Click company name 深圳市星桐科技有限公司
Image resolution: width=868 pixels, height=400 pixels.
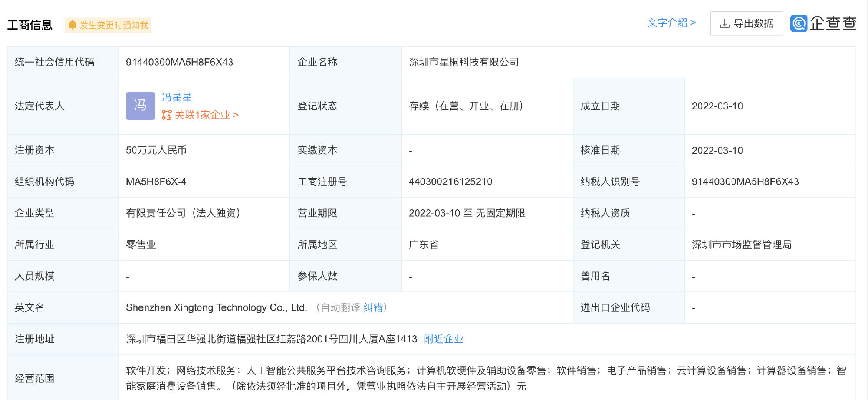(464, 62)
